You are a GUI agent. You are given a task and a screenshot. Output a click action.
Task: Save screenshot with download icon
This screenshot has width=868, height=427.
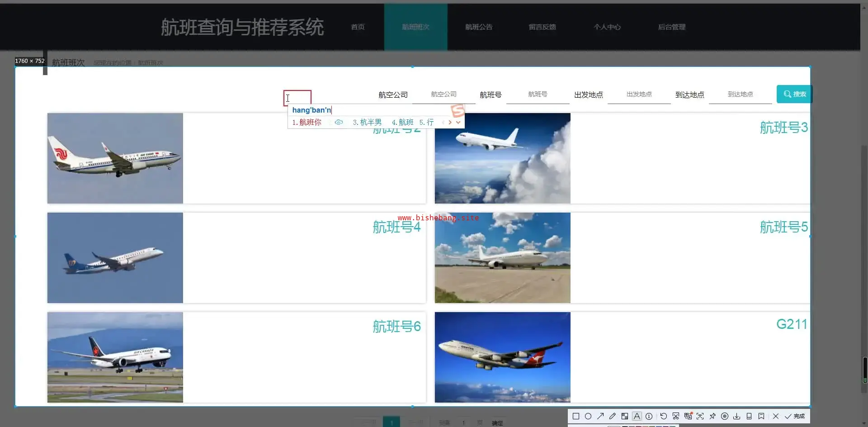click(736, 416)
